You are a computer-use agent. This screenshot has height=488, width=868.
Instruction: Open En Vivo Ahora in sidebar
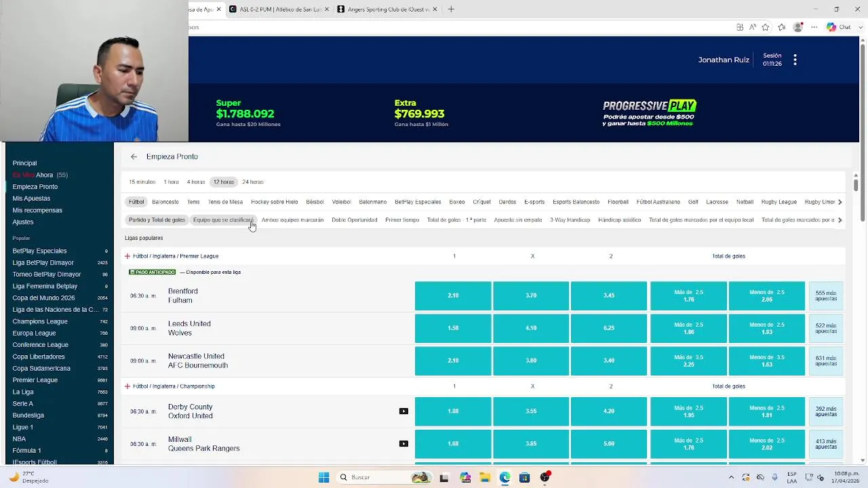[x=40, y=175]
